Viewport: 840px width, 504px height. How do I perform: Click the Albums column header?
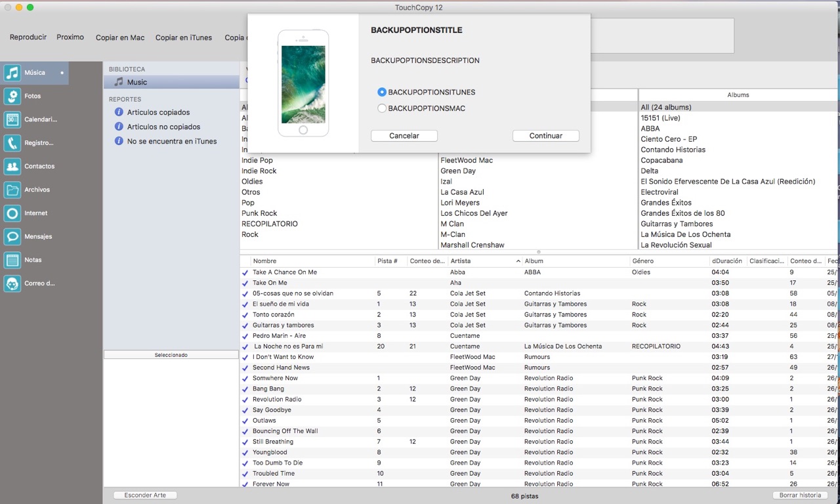(x=738, y=95)
